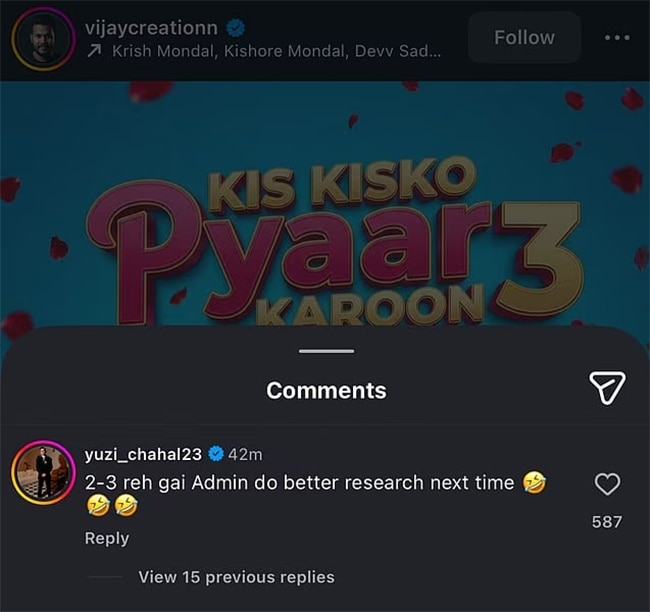Select the Comments header title
The height and width of the screenshot is (612, 650).
(326, 391)
